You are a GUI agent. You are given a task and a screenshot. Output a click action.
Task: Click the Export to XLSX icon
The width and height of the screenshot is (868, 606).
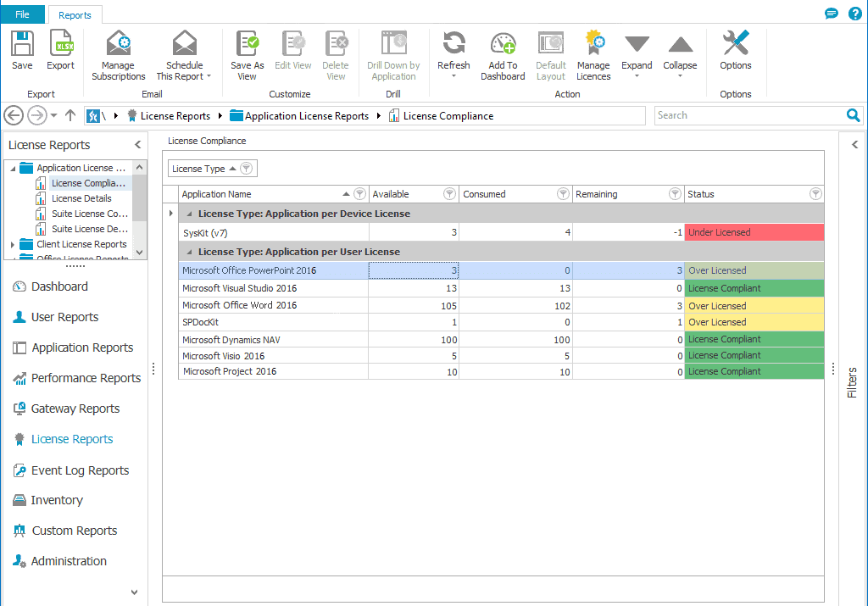coord(61,43)
